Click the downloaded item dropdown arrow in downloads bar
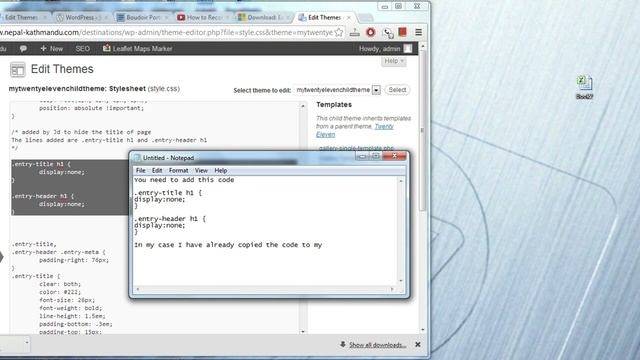Image resolution: width=640 pixels, height=360 pixels. click(27, 343)
